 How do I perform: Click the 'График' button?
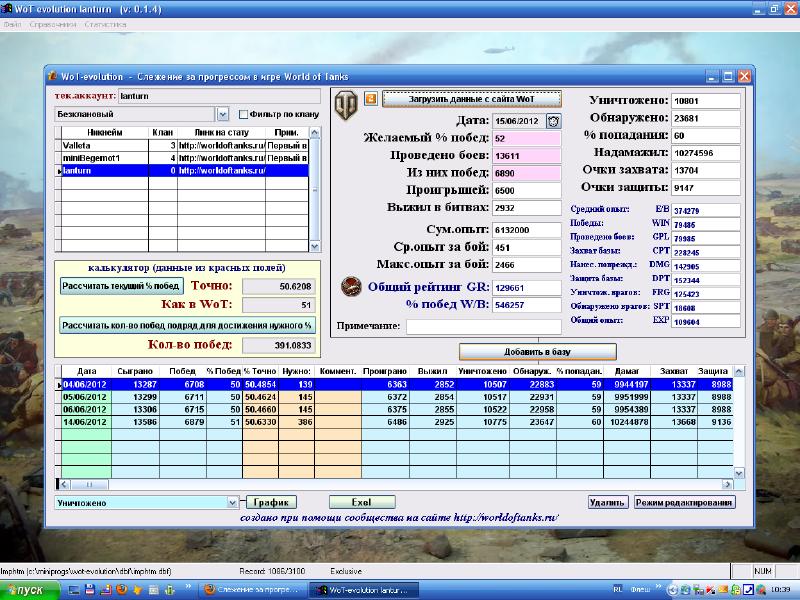click(x=271, y=503)
